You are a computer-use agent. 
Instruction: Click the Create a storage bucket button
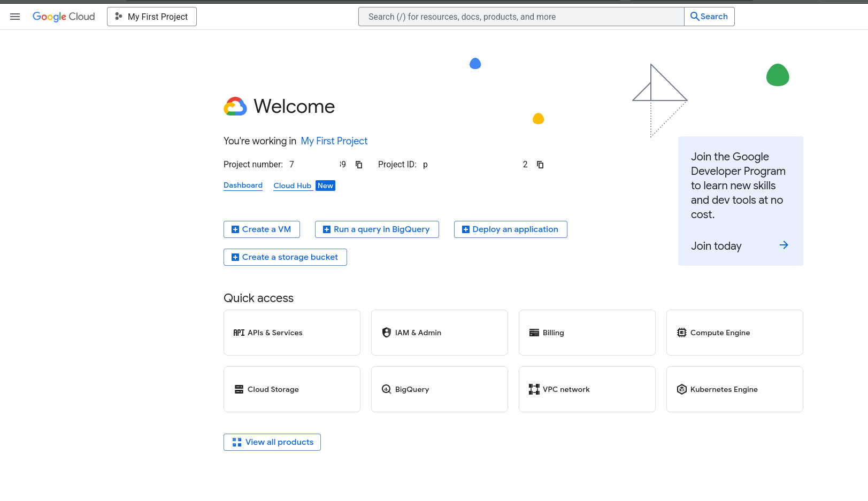(x=285, y=257)
